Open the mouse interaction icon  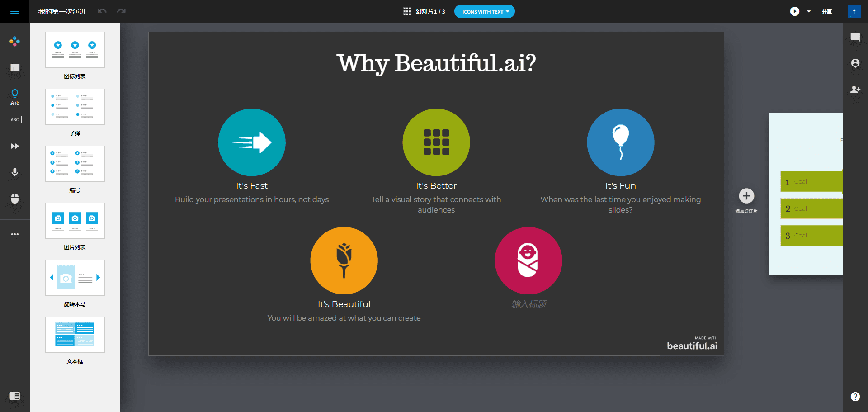click(x=15, y=199)
